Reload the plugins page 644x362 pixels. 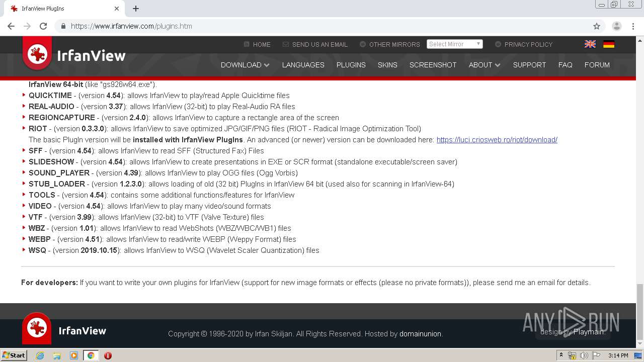pyautogui.click(x=43, y=26)
